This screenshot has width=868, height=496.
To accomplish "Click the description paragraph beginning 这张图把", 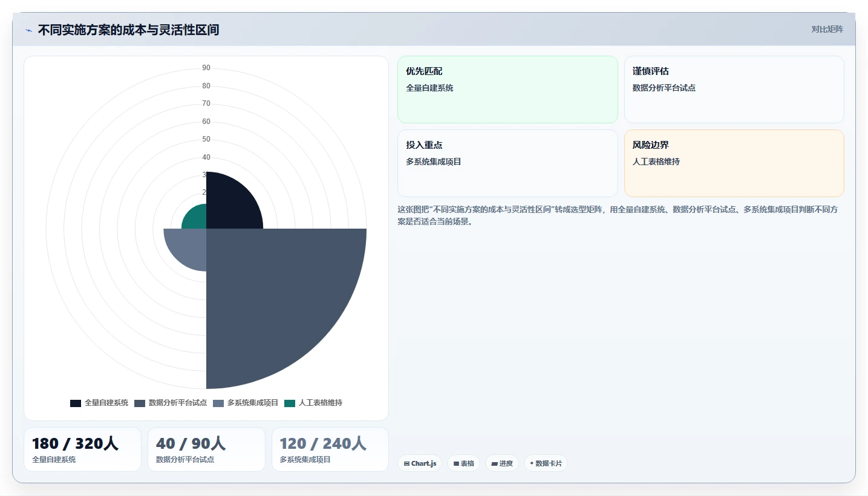I will 617,215.
